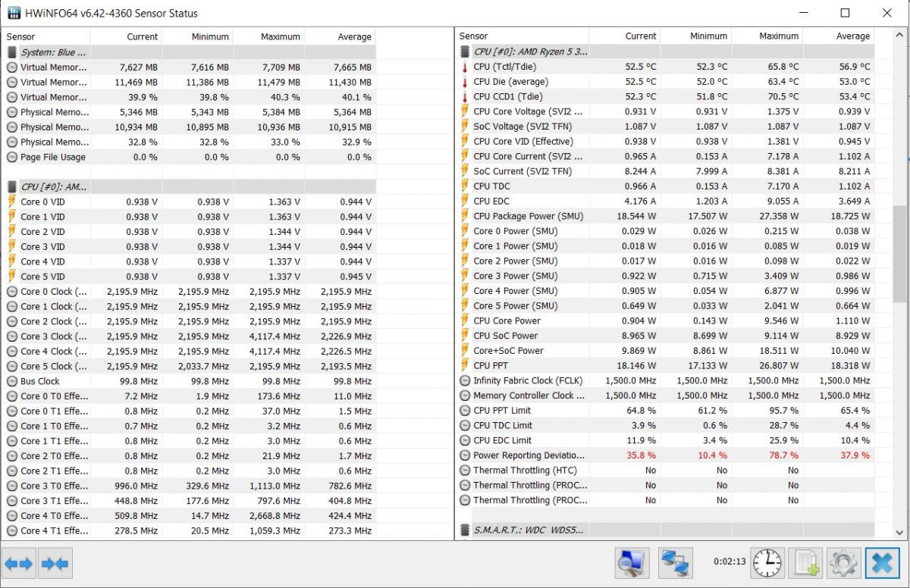The image size is (910, 588).
Task: Click the lightning icon for Core 0 VID
Action: coord(11,202)
